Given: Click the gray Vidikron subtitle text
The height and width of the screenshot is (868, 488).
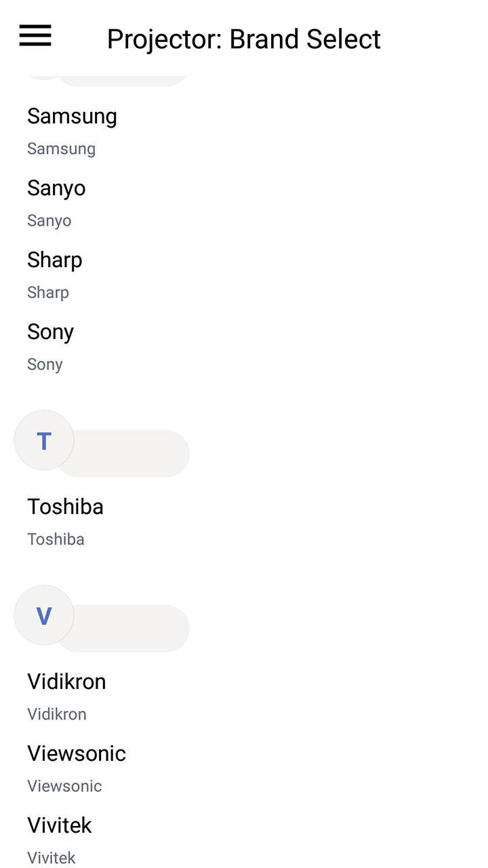Looking at the screenshot, I should [x=57, y=714].
